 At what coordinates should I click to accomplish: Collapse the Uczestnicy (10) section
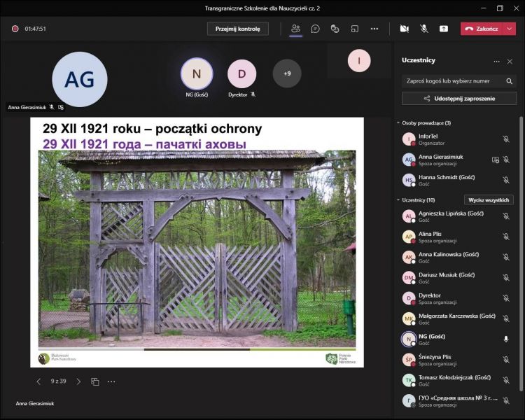click(398, 200)
